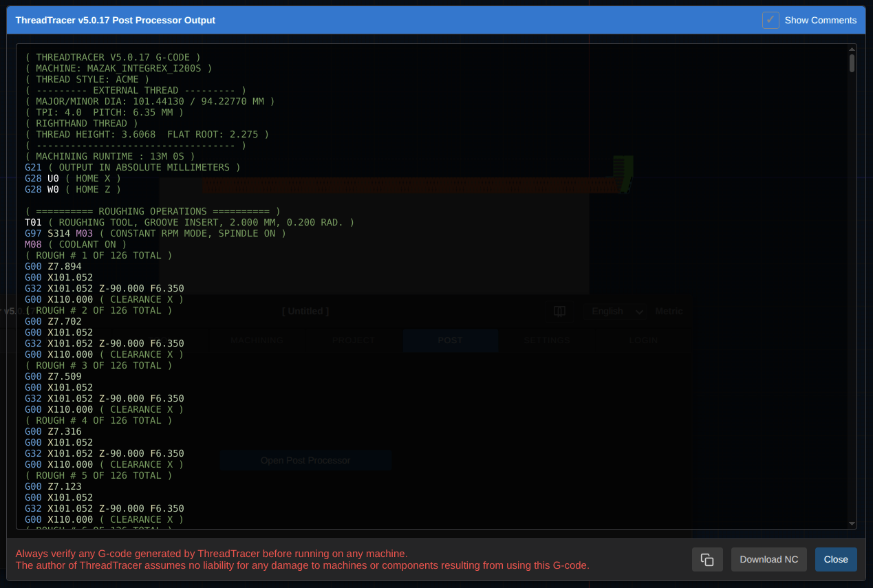Image resolution: width=873 pixels, height=588 pixels.
Task: Click ROUGH # 3 OF 126 TOTAL comment
Action: tap(98, 365)
